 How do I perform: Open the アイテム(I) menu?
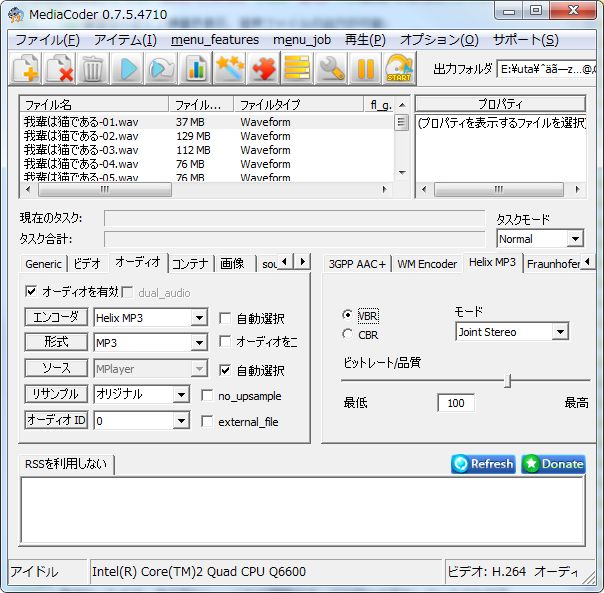(125, 40)
